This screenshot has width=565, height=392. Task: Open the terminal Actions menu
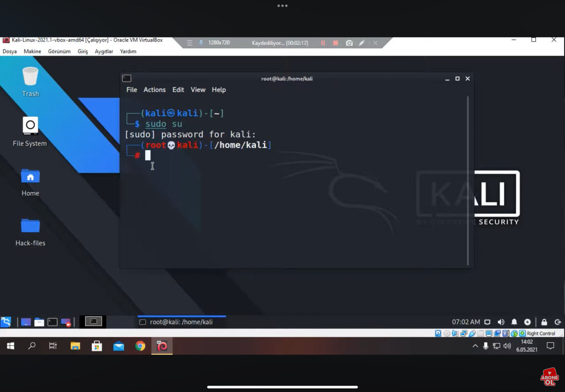point(154,90)
